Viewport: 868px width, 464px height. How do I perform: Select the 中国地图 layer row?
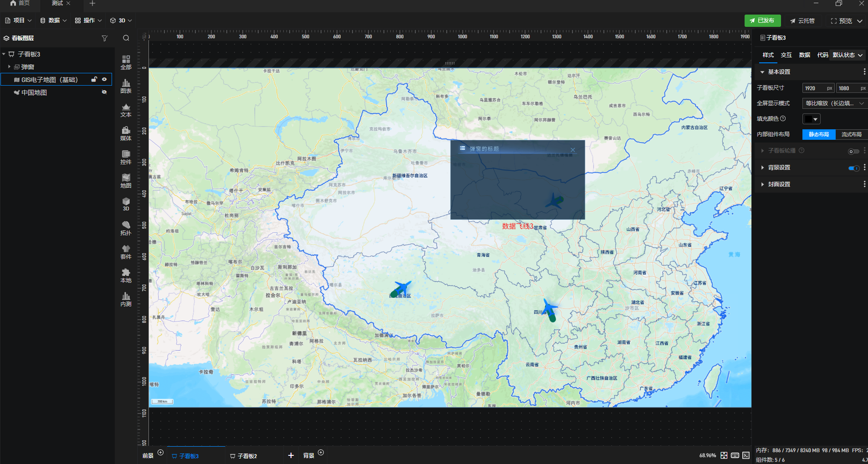tap(56, 92)
